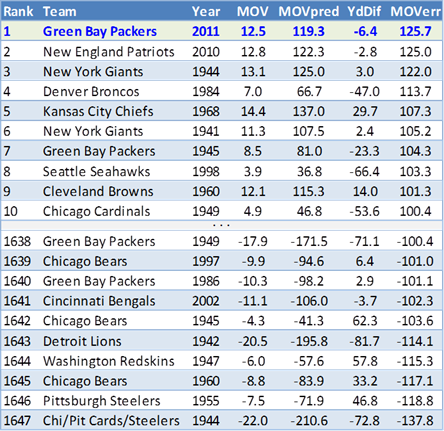Click Cleveland Browns team cell

click(x=98, y=191)
